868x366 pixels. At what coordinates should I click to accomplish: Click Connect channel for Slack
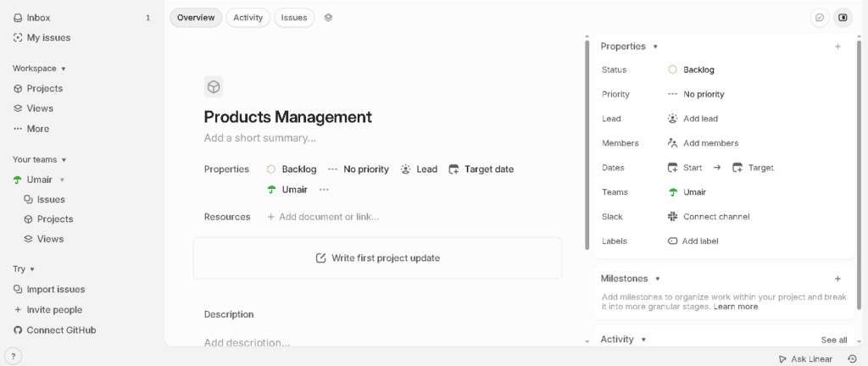[709, 217]
